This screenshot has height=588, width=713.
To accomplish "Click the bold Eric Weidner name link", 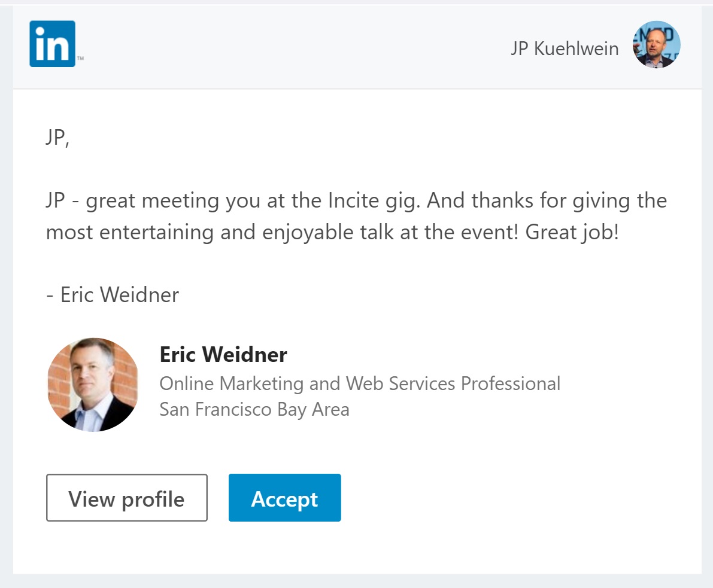I will (x=223, y=354).
